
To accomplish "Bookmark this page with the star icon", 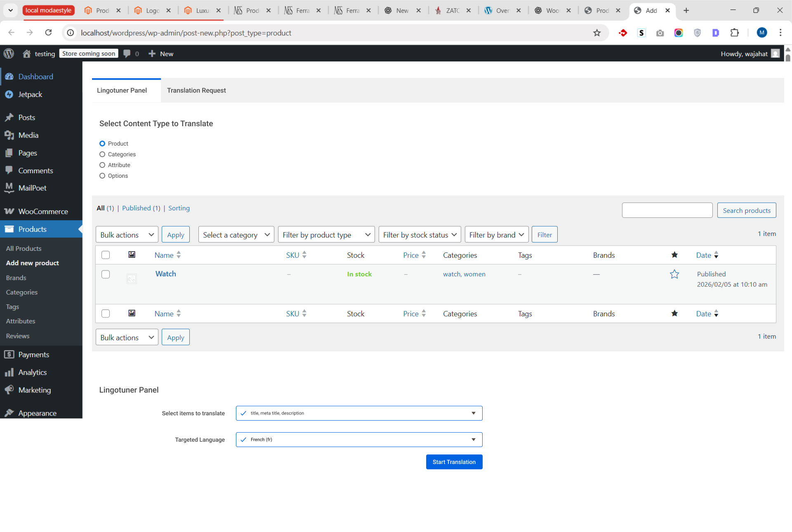I will click(x=597, y=33).
